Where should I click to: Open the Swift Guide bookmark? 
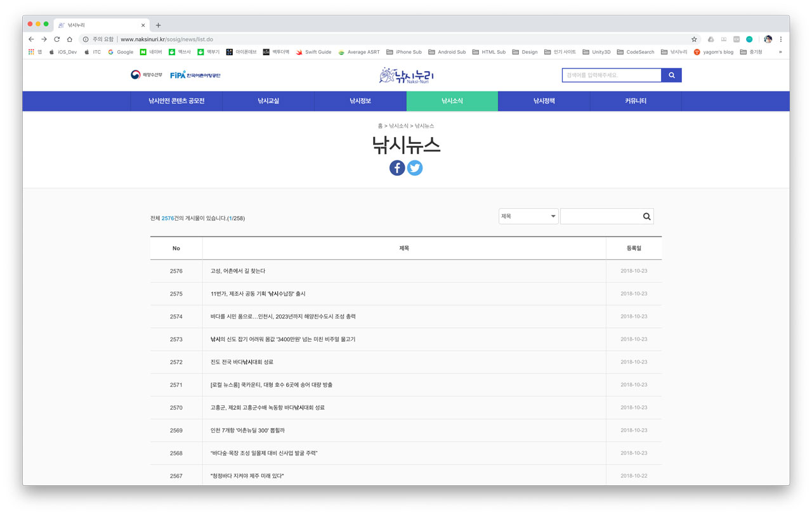click(x=314, y=52)
